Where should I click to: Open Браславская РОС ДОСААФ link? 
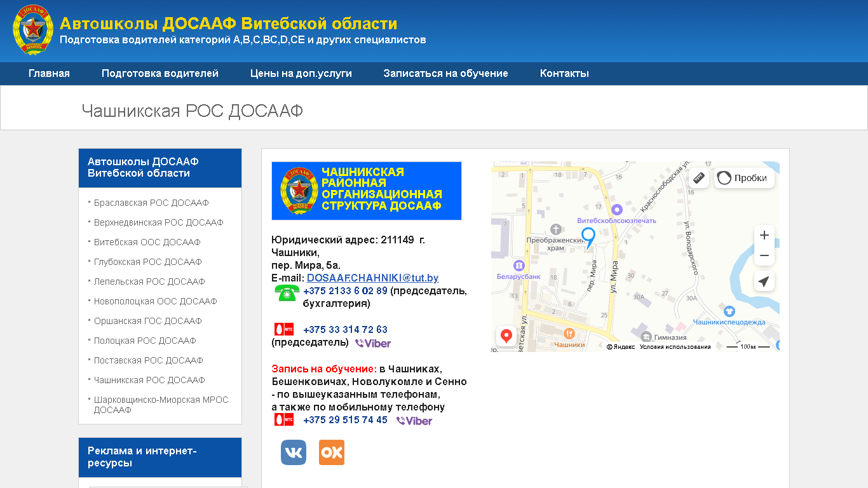click(x=151, y=203)
